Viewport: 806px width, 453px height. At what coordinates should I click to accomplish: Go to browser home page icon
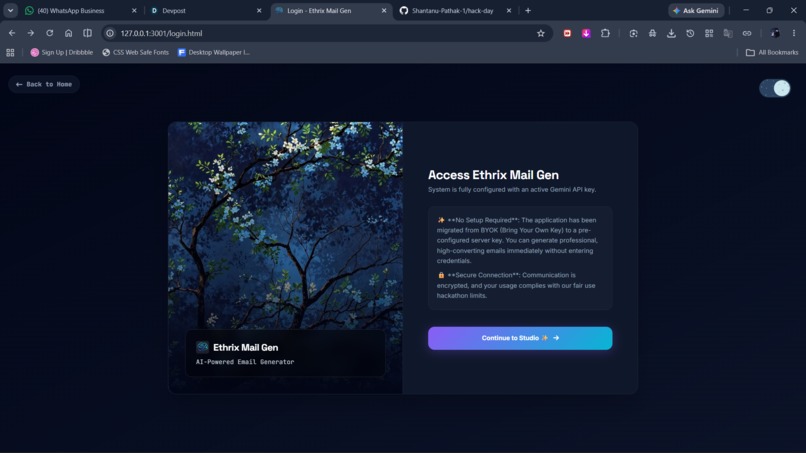(x=68, y=33)
